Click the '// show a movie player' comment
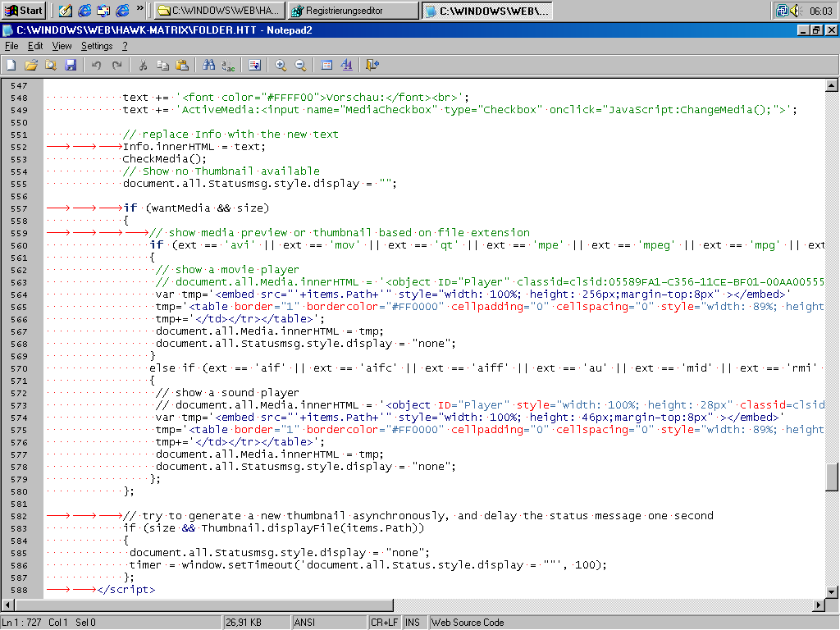 [227, 269]
